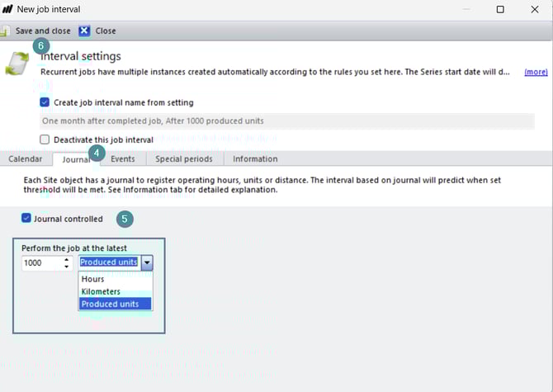
Task: Select the Journal tab
Action: (76, 159)
